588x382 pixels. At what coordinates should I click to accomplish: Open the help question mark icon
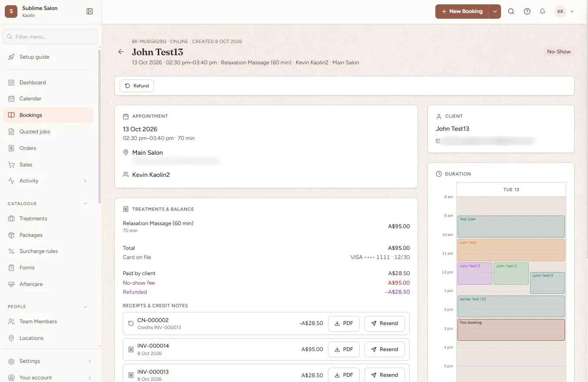pyautogui.click(x=527, y=11)
